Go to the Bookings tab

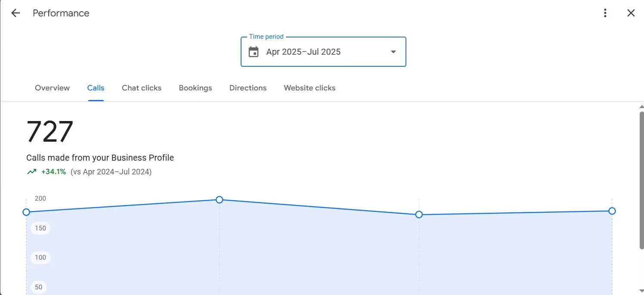pyautogui.click(x=195, y=88)
